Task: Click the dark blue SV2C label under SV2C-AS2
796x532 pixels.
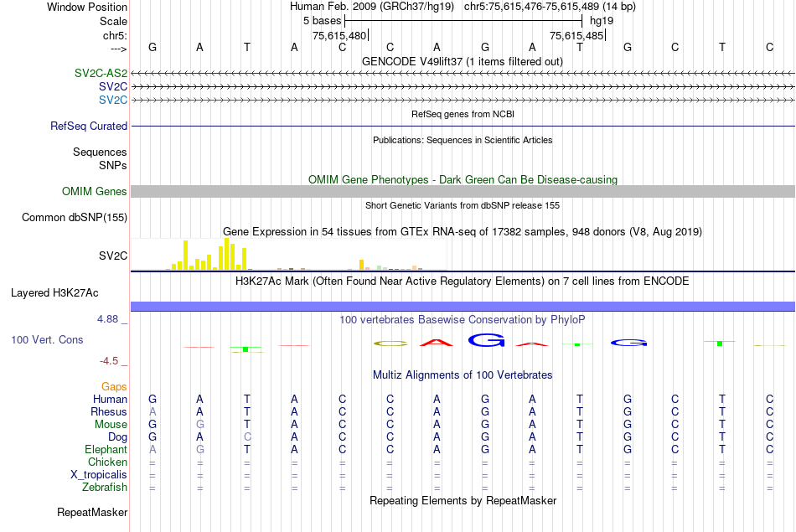Action: 113,86
